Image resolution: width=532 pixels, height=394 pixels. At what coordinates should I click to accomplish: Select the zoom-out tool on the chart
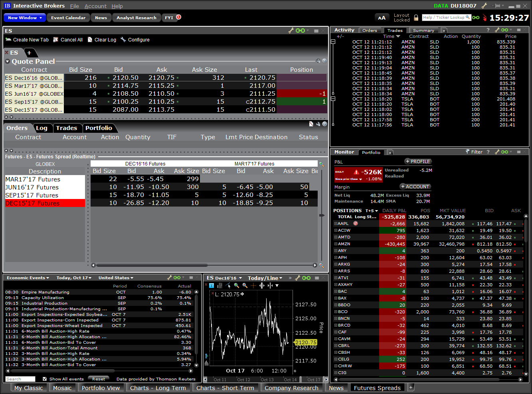245,285
